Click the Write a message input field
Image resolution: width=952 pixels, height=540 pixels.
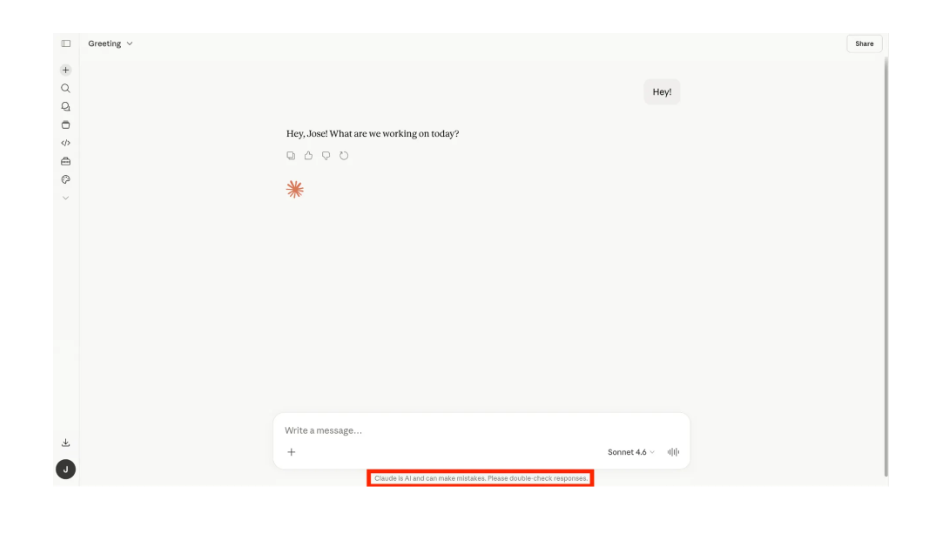481,430
